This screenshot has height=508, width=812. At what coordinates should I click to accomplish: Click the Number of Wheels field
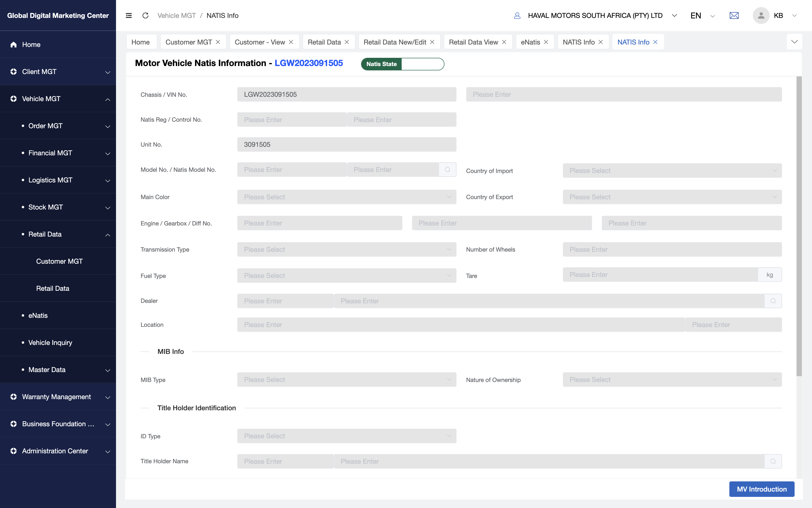click(x=672, y=249)
